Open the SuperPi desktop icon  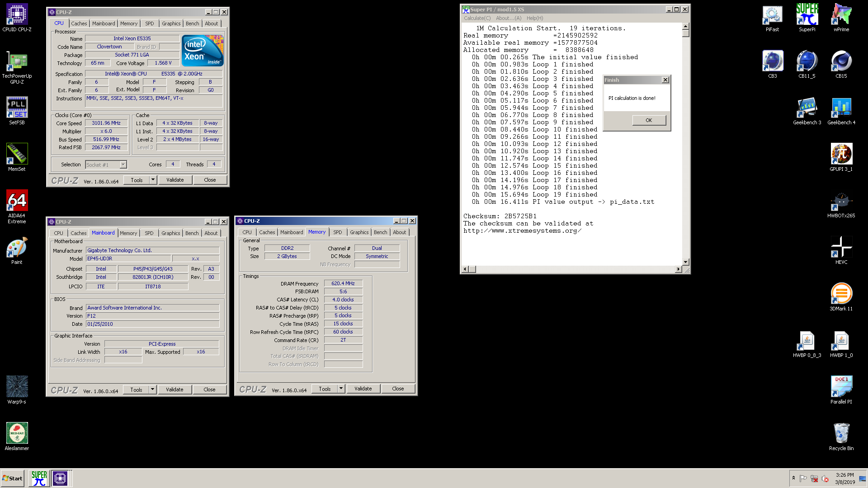[x=807, y=18]
